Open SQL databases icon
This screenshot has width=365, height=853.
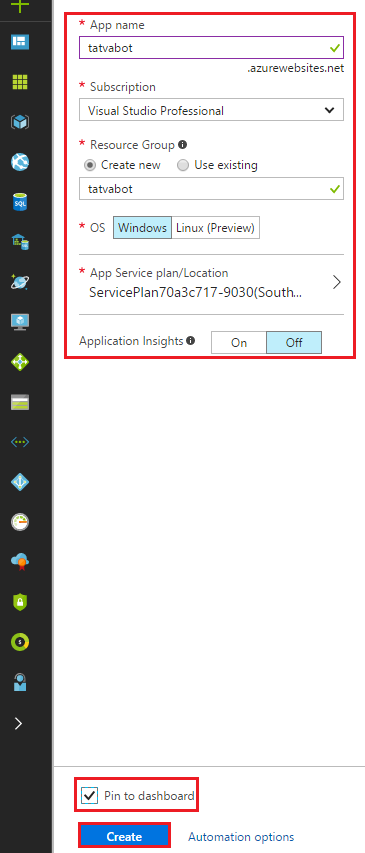[x=20, y=202]
